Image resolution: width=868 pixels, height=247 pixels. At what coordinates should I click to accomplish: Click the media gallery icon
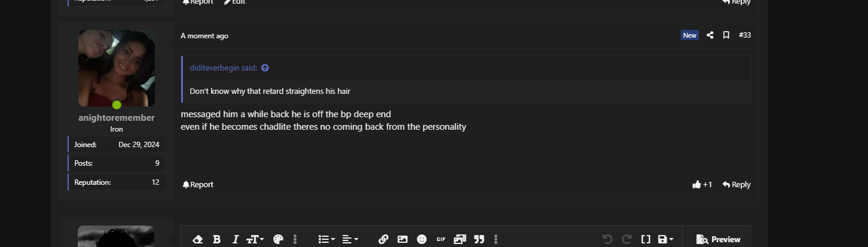pos(460,239)
